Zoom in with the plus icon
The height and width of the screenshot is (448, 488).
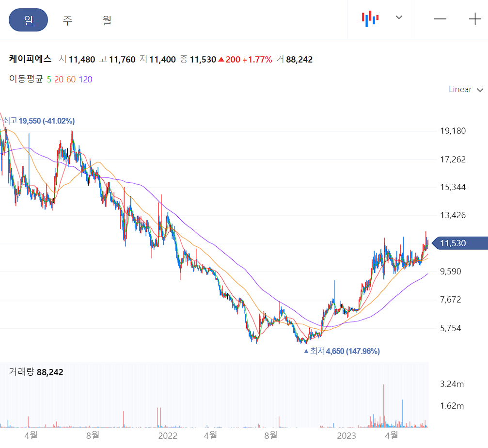475,19
